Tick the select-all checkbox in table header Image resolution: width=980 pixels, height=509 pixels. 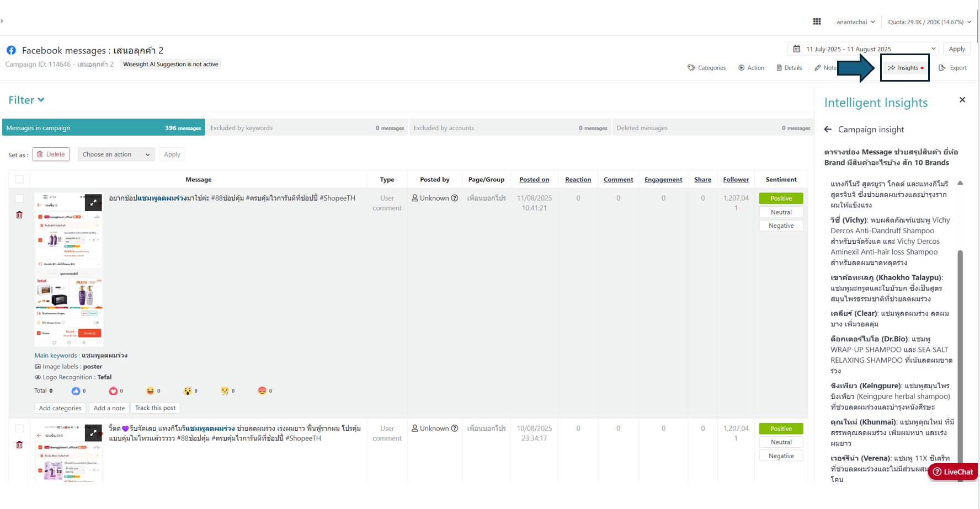[19, 179]
